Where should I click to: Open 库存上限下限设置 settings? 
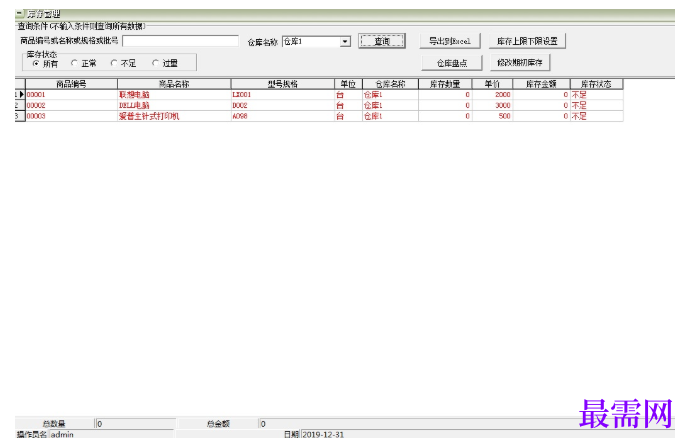[527, 41]
